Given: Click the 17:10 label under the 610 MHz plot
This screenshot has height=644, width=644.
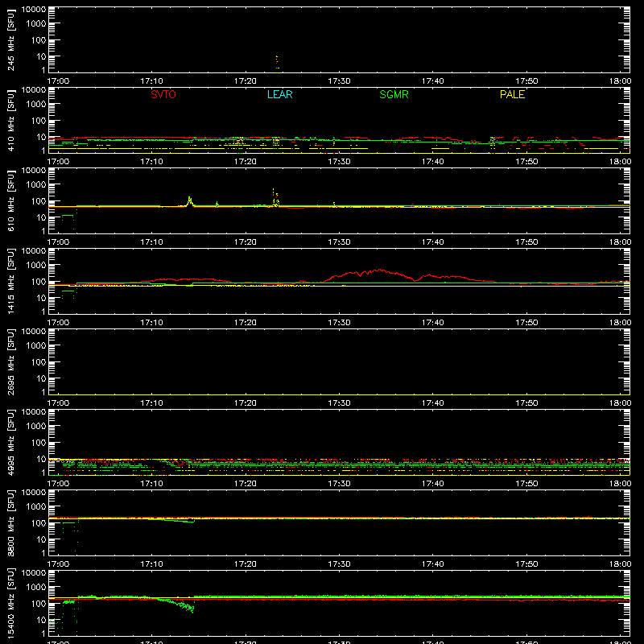Looking at the screenshot, I should click(x=151, y=242).
